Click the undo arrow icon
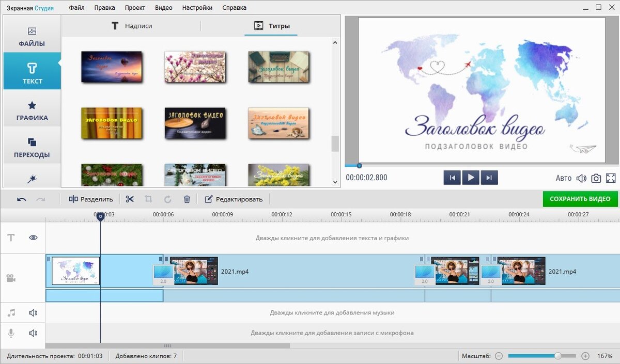620x364 pixels. [x=22, y=199]
